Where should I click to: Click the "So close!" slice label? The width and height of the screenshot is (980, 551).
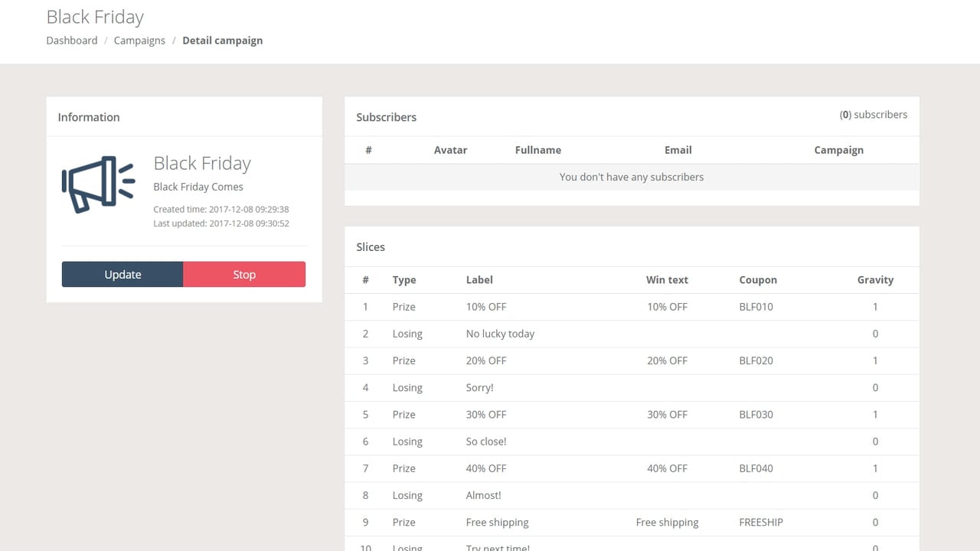[x=486, y=442]
